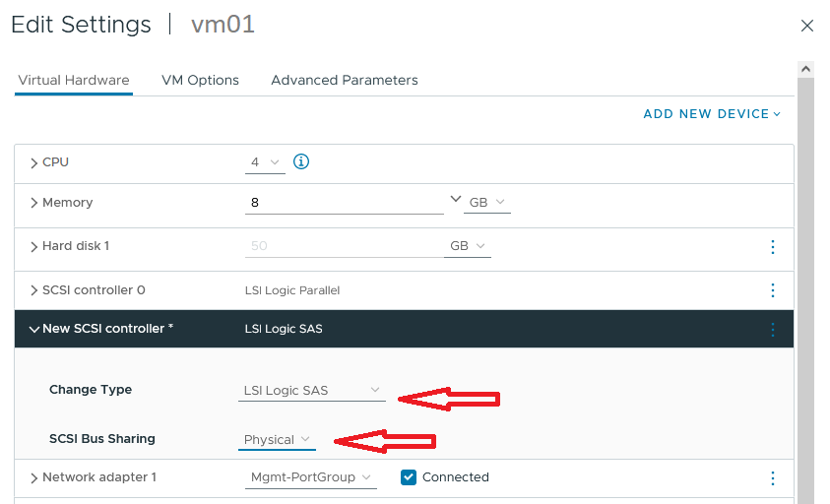This screenshot has width=830, height=504.
Task: Expand the CPU section
Action: 33,162
